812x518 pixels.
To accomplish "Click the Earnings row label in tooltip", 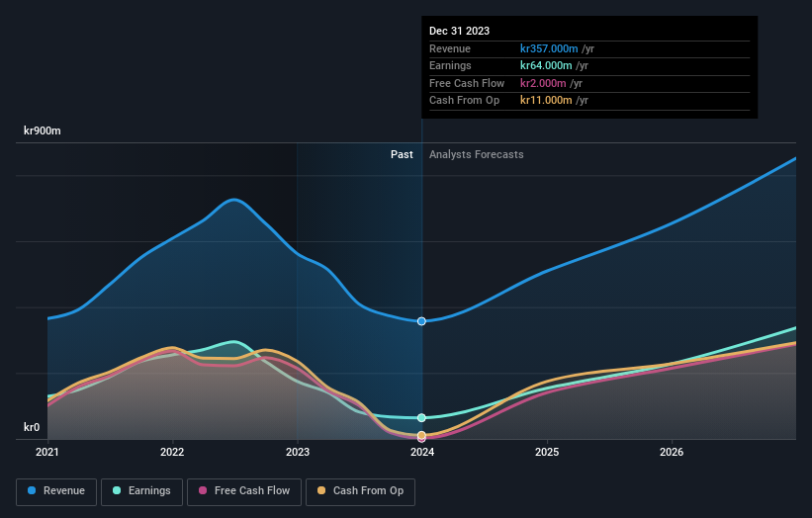I will click(x=450, y=65).
